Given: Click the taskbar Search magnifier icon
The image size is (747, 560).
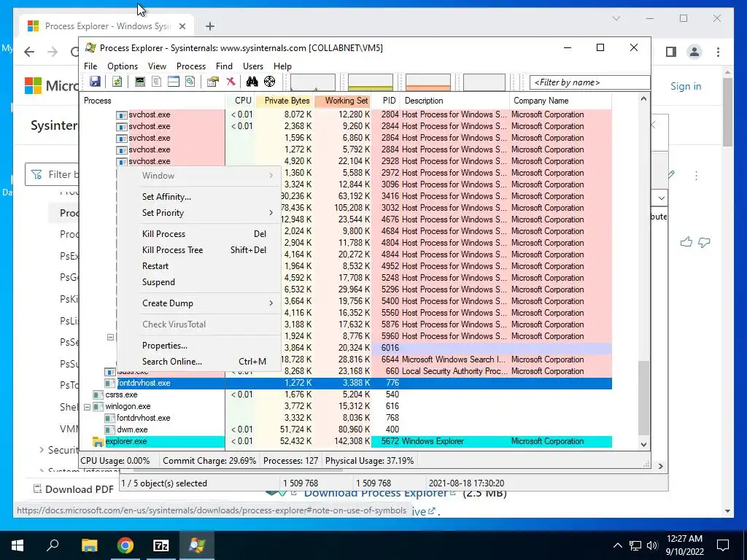Looking at the screenshot, I should [x=53, y=545].
